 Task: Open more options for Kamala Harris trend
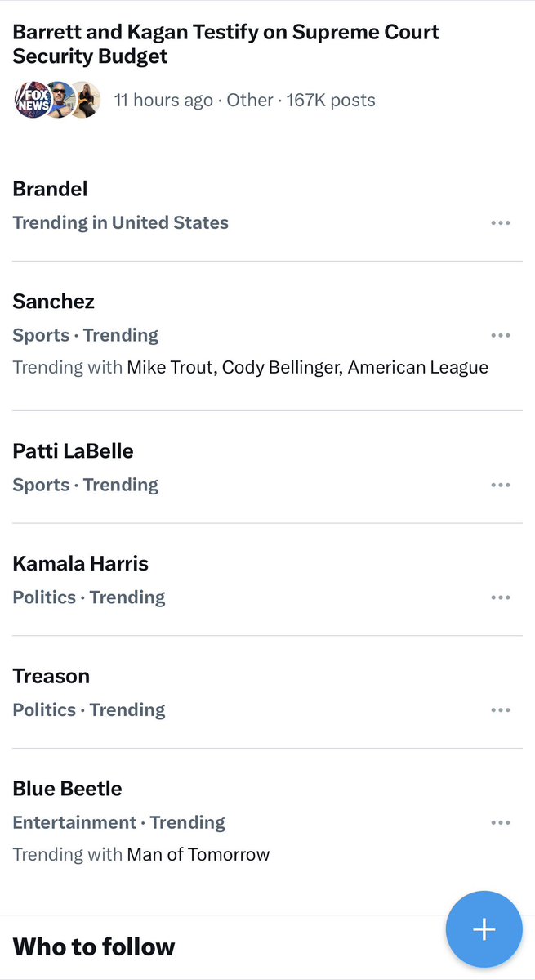pyautogui.click(x=501, y=597)
